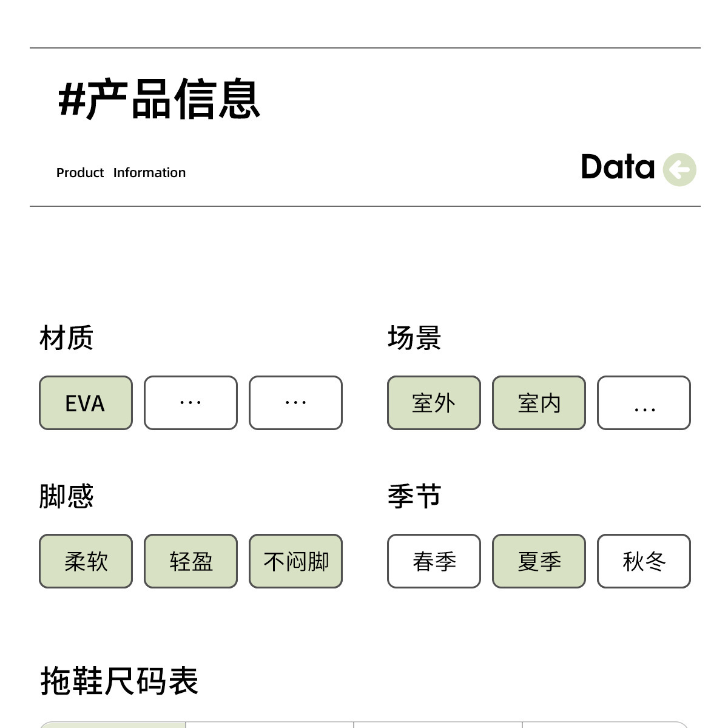Viewport: 728px width, 728px height.
Task: Select the 秋冬 season tag
Action: (x=644, y=561)
